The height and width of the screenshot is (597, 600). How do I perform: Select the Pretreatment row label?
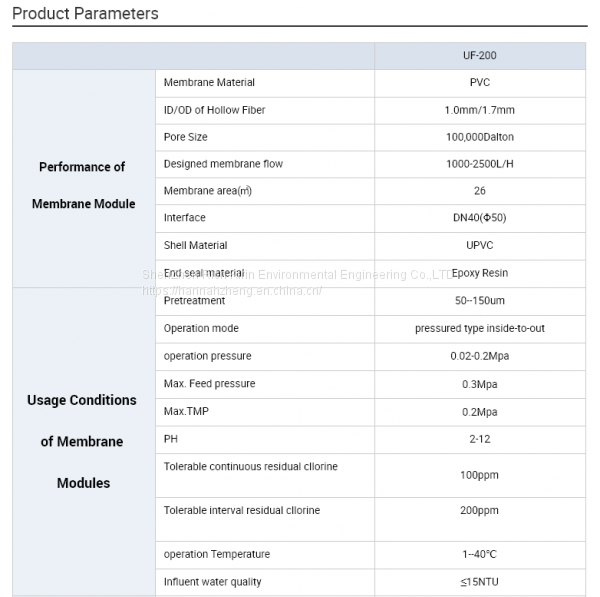pos(193,300)
